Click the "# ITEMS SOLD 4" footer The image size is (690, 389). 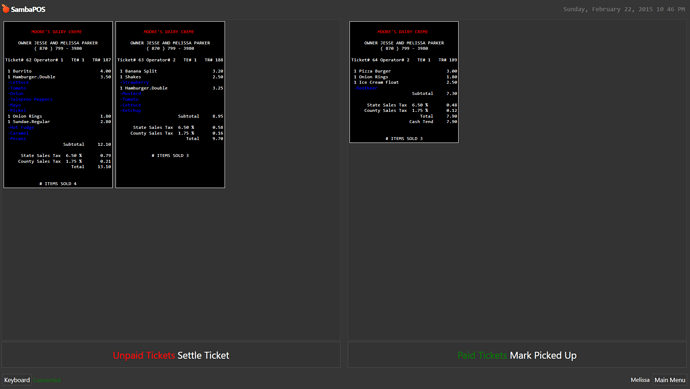click(58, 183)
